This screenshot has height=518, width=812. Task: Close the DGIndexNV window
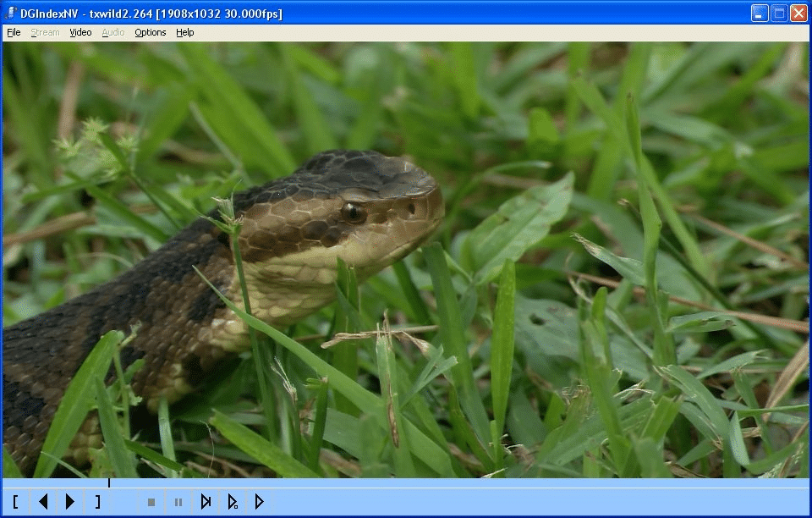coord(798,13)
